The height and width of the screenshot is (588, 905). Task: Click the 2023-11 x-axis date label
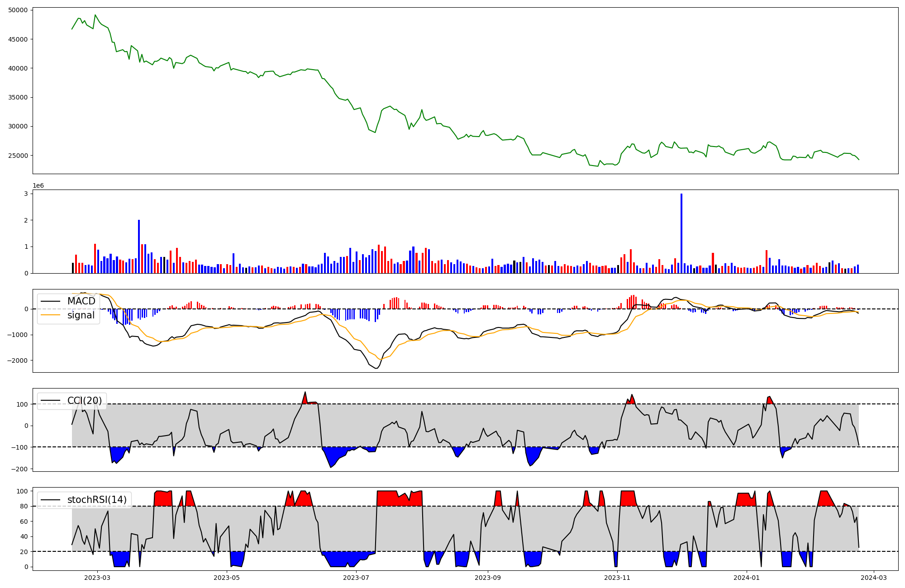pyautogui.click(x=618, y=578)
